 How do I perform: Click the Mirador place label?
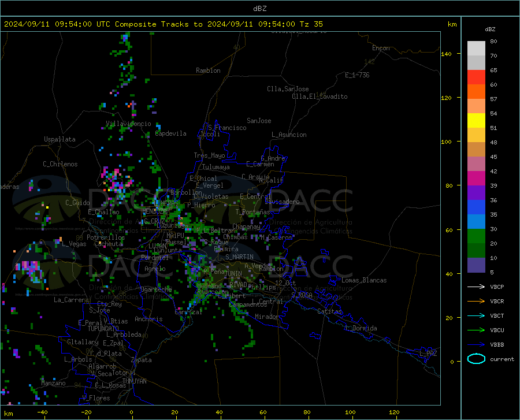coord(267,317)
